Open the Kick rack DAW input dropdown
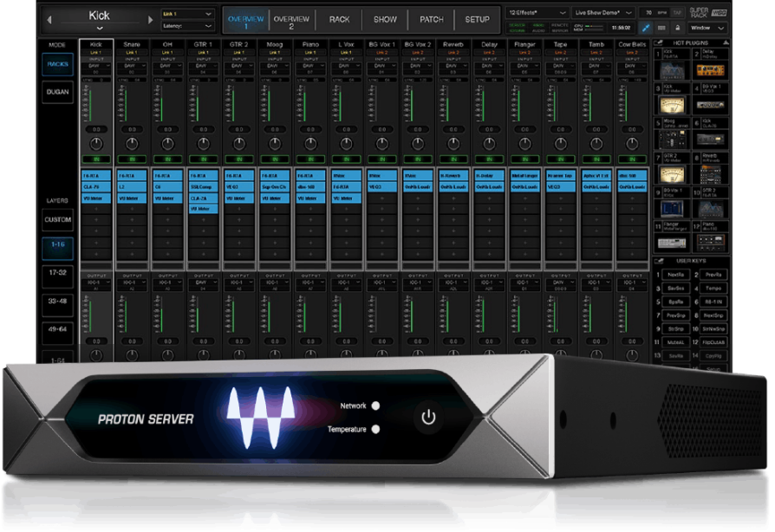Viewport: 775px width, 532px height. pos(96,66)
